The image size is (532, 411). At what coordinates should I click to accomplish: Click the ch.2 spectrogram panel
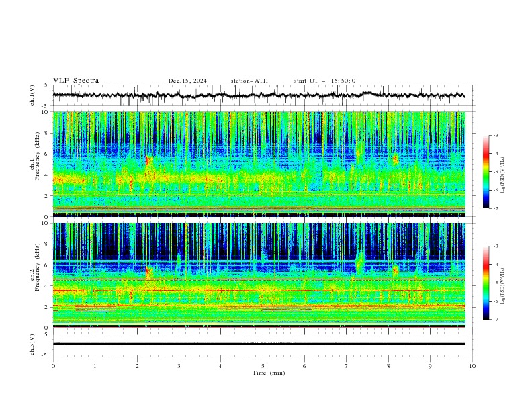(x=259, y=275)
